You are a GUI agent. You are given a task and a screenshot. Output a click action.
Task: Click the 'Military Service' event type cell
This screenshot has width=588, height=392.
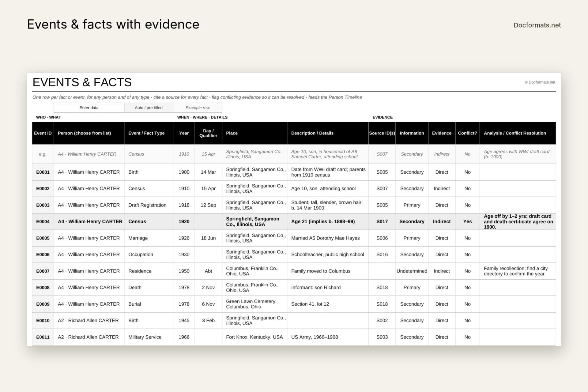[149, 337]
